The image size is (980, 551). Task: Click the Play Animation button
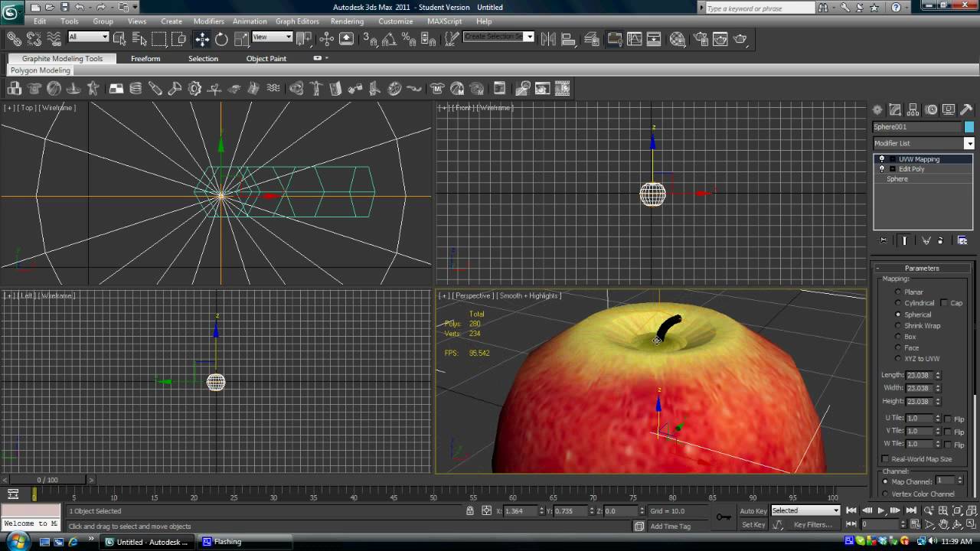(881, 510)
